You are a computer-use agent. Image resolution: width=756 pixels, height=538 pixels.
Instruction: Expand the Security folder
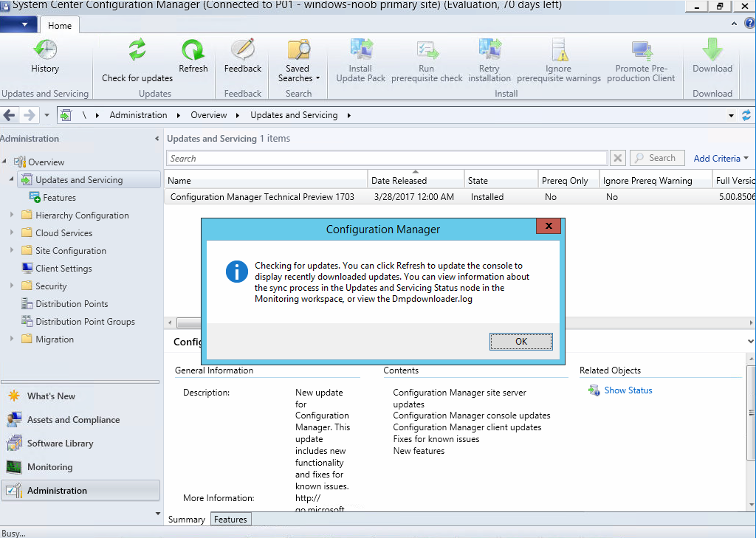pos(12,286)
